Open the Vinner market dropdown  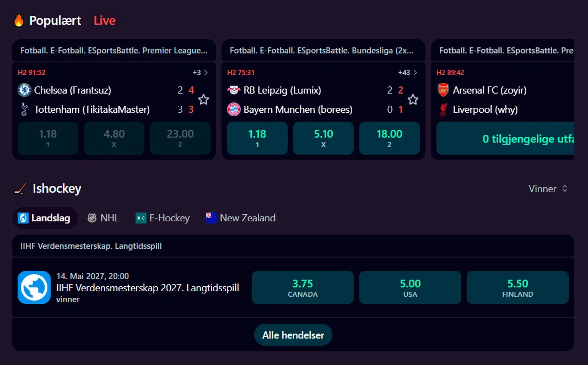[x=548, y=188]
